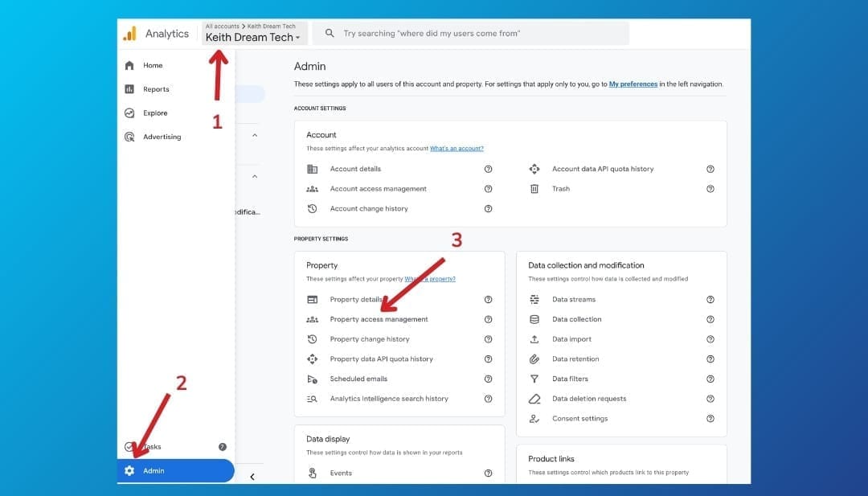Open the account Trash
This screenshot has width=868, height=496.
click(x=561, y=189)
